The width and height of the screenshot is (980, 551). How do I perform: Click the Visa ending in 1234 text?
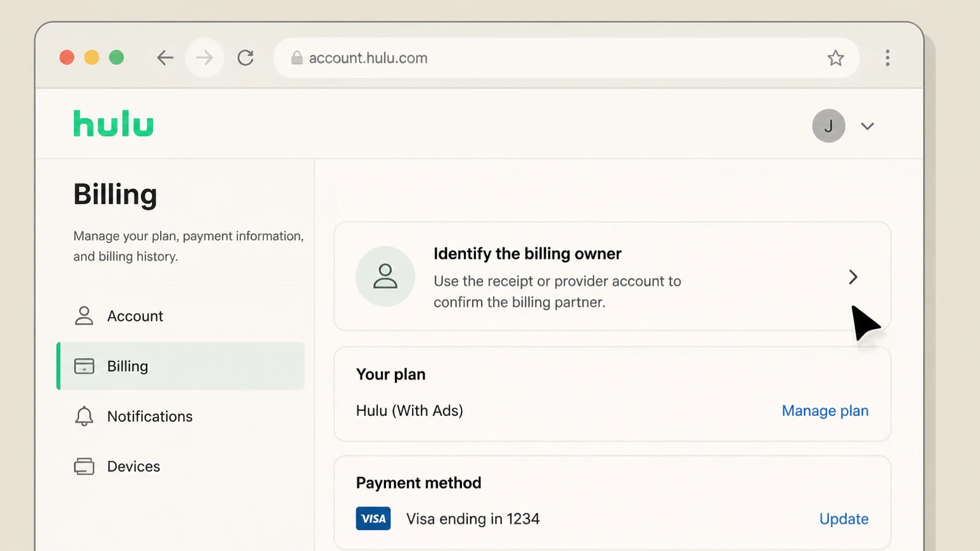tap(473, 519)
